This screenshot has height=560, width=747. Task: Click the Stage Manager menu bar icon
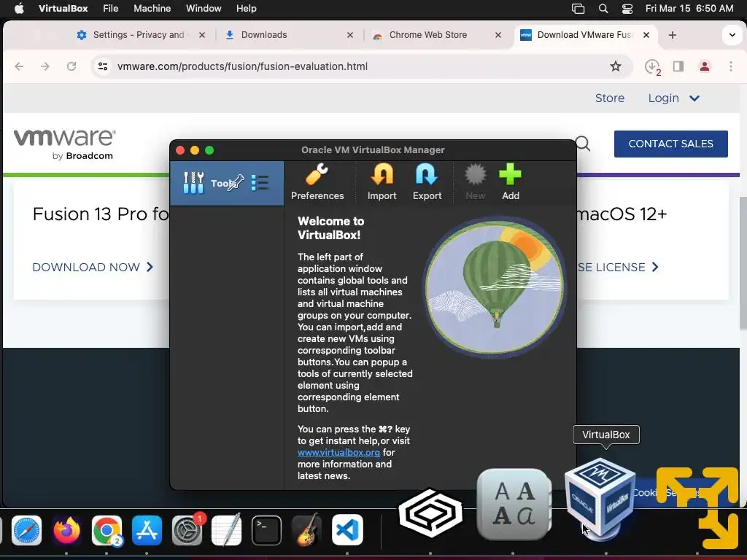(x=578, y=8)
